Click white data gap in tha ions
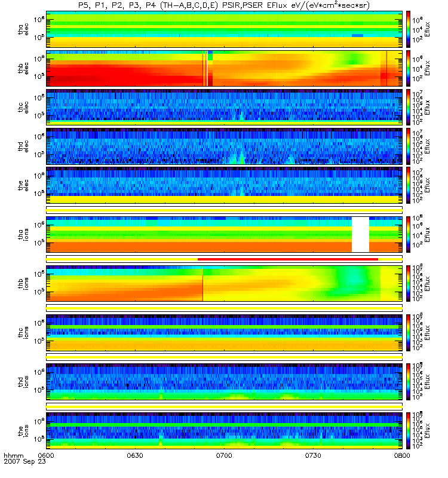 click(361, 234)
